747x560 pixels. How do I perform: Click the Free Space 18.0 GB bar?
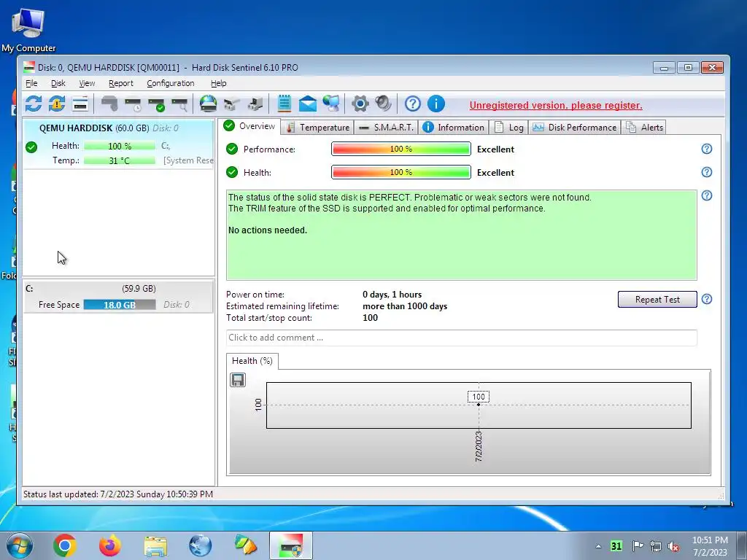[x=120, y=305]
